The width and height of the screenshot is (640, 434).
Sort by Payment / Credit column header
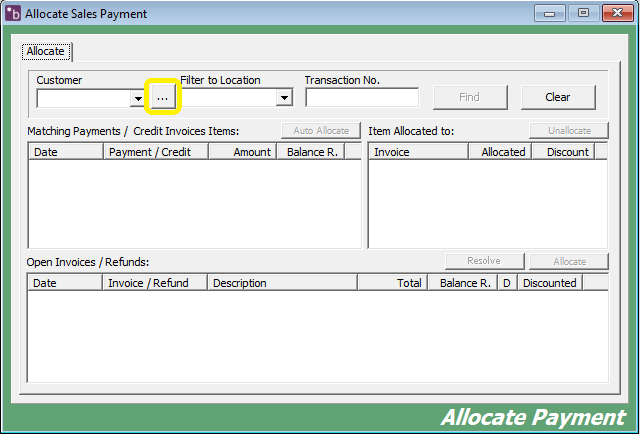155,152
